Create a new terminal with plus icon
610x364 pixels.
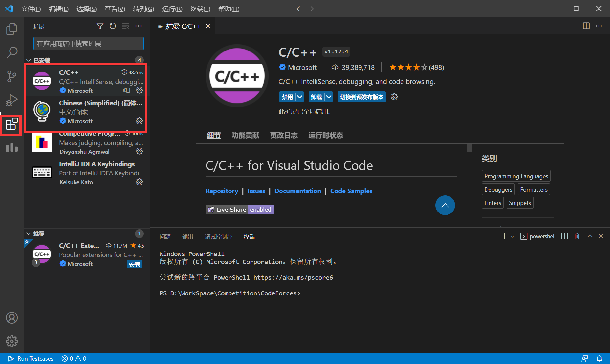pos(504,236)
